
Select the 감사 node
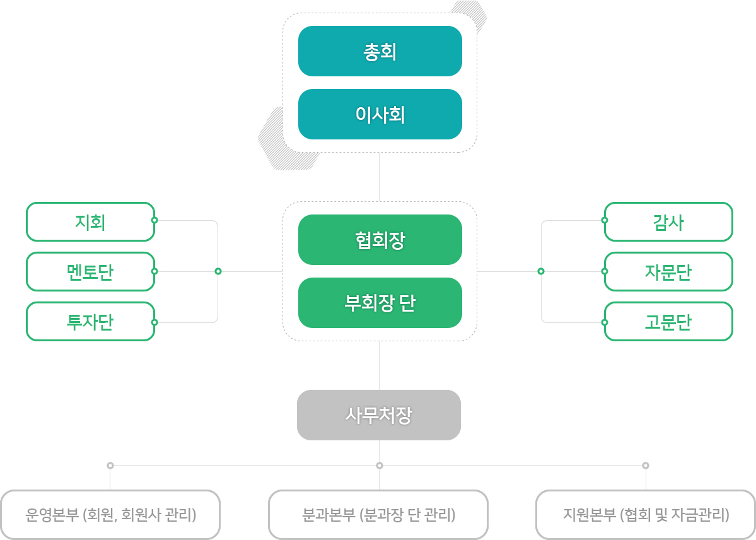coord(668,222)
